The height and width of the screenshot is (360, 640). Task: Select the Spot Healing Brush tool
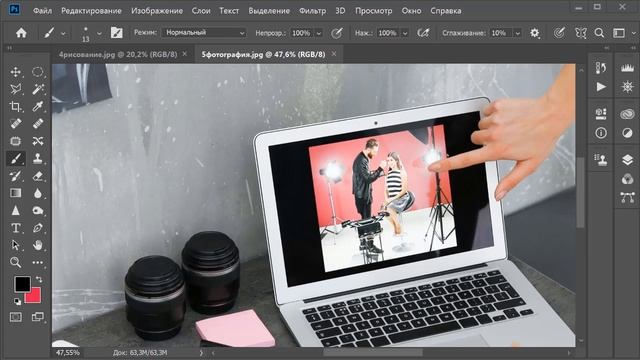[x=16, y=123]
